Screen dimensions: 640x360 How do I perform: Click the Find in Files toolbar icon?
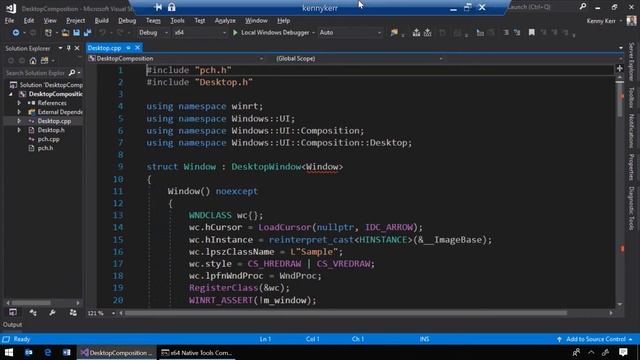394,33
